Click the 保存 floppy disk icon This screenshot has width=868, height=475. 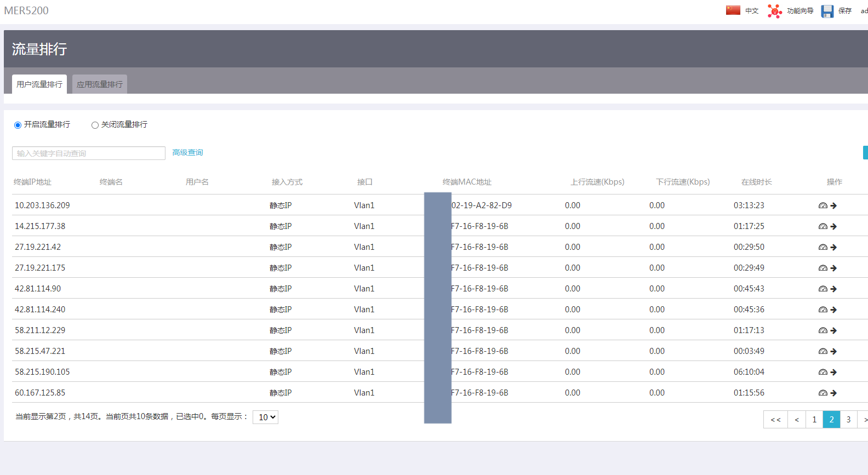827,12
